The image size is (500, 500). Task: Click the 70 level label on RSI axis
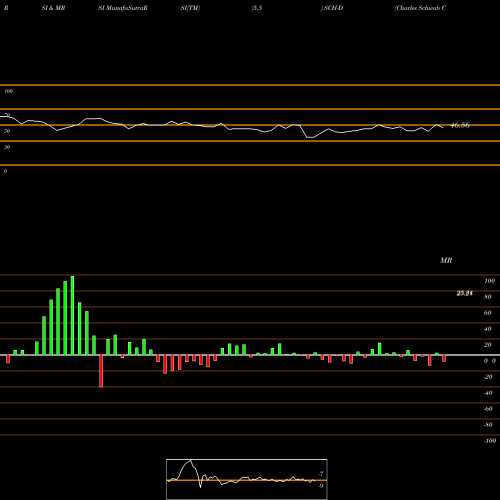click(x=7, y=115)
